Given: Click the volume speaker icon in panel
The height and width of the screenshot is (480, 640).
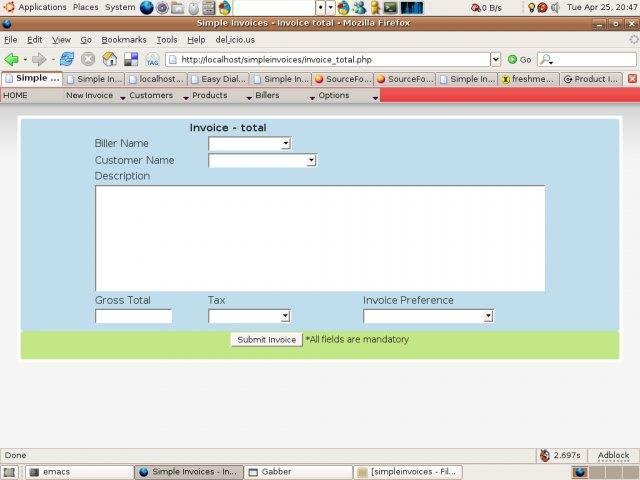Looking at the screenshot, I should coord(556,7).
